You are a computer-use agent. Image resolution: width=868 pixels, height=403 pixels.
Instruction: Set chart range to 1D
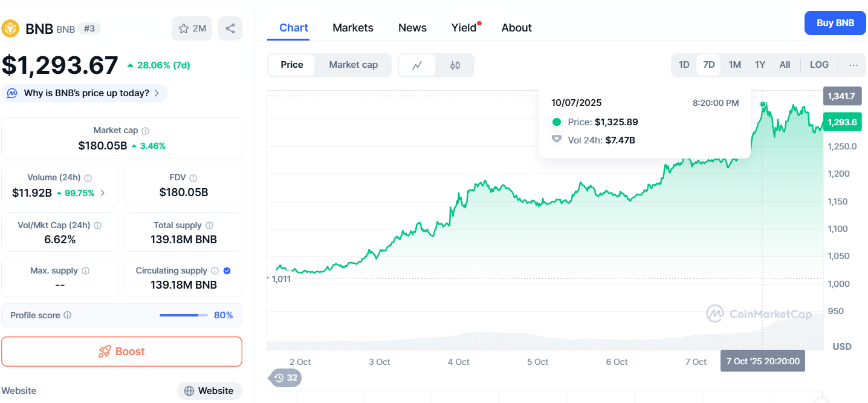pos(684,65)
